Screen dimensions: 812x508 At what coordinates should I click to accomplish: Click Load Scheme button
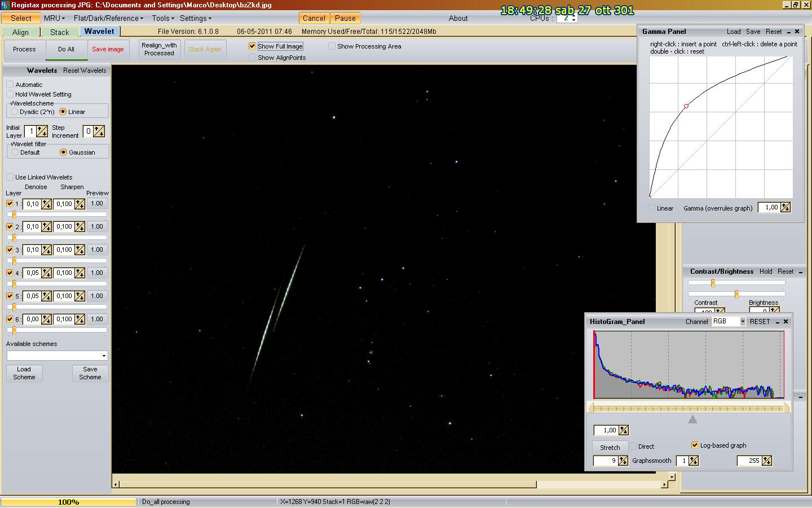point(24,373)
